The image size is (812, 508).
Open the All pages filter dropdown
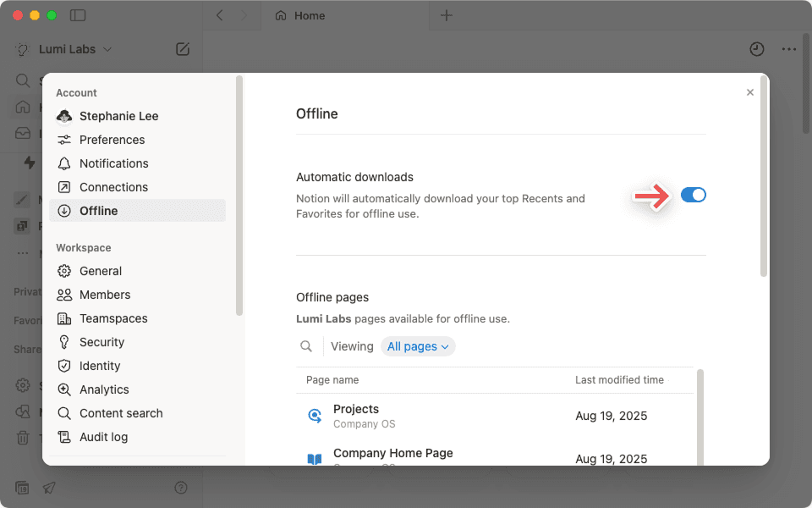(418, 346)
